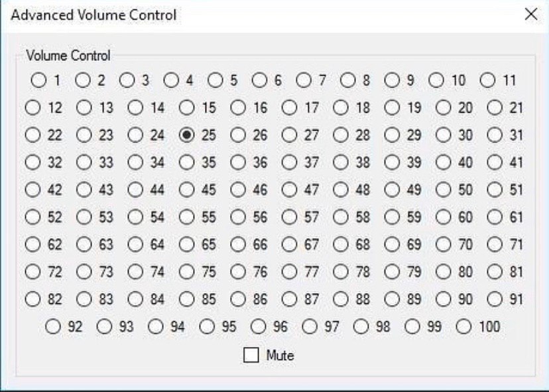Set volume to 1 radio button
The height and width of the screenshot is (392, 549).
(38, 81)
